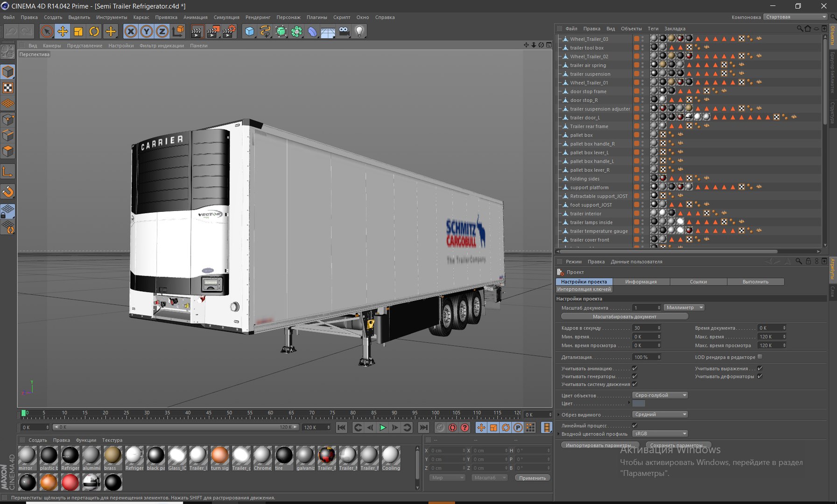Jump to the end of animation
This screenshot has height=504, width=837.
(x=423, y=427)
